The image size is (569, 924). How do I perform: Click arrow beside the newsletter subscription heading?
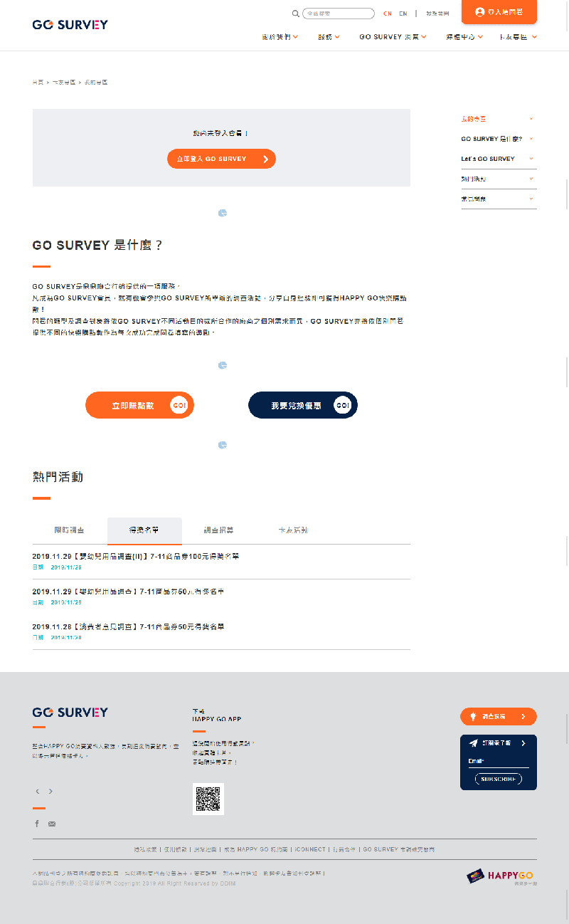pyautogui.click(x=523, y=743)
